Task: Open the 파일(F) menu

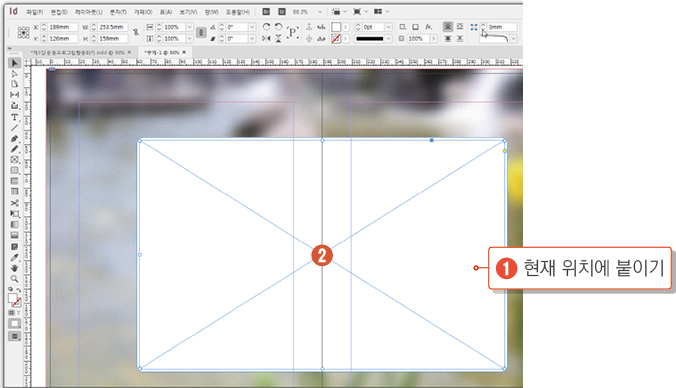Action: point(34,12)
